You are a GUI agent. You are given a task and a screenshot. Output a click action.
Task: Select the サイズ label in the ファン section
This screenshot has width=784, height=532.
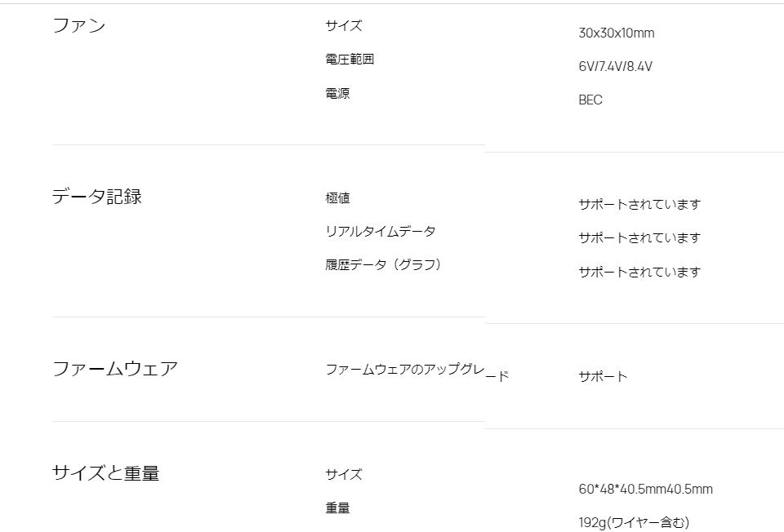click(343, 25)
